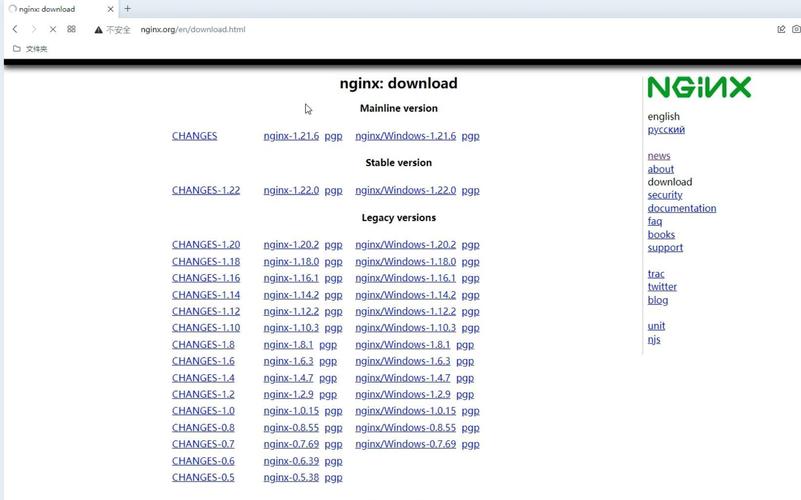
Task: Open the njs link in sidebar
Action: tap(653, 339)
